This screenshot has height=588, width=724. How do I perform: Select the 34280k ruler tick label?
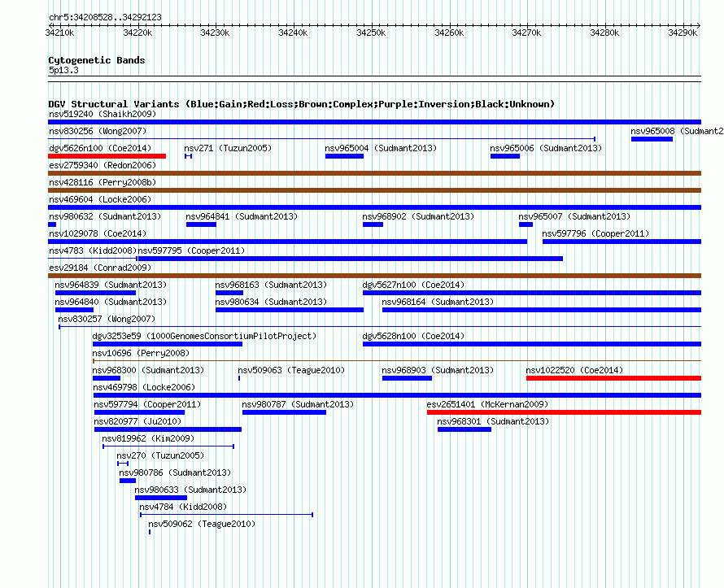click(605, 33)
